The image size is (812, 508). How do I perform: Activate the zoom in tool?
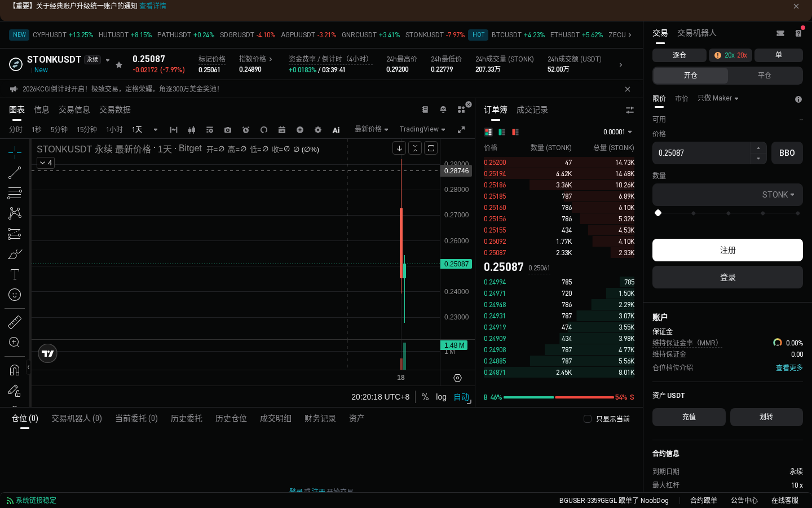15,342
